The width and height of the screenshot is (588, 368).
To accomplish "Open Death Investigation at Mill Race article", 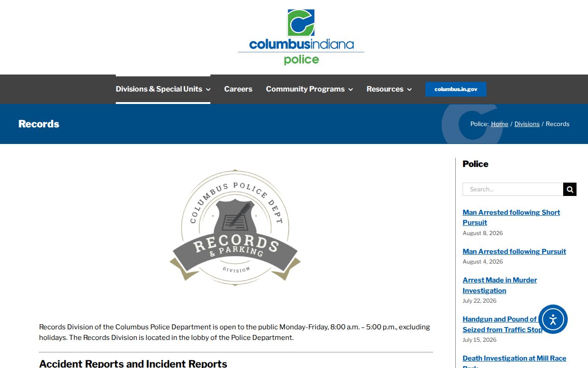I will pyautogui.click(x=514, y=361).
